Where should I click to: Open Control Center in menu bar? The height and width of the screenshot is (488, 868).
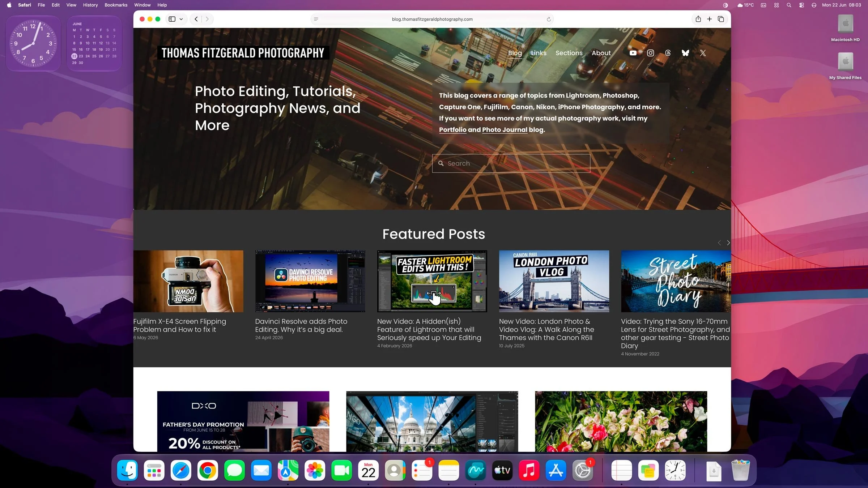coord(801,5)
